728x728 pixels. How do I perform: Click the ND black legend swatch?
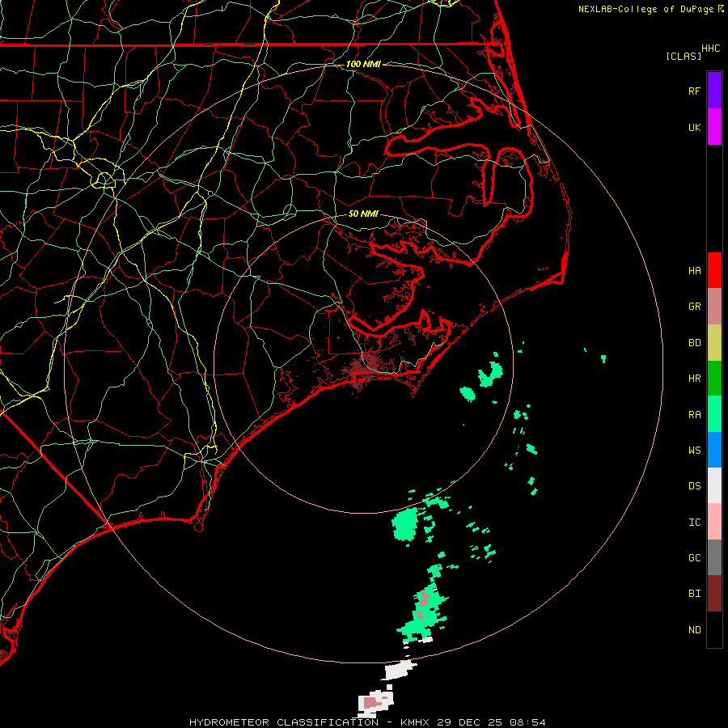point(714,629)
